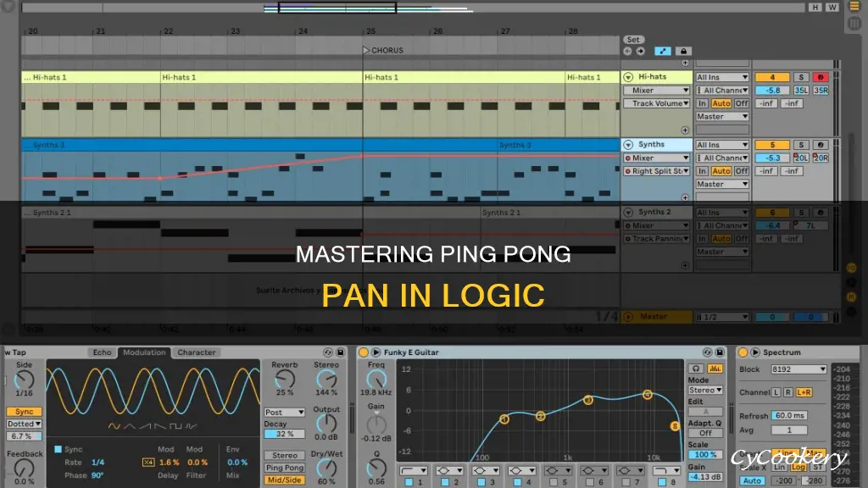Screen dimensions: 868x488
Task: Click the Set locator button
Action: point(633,40)
